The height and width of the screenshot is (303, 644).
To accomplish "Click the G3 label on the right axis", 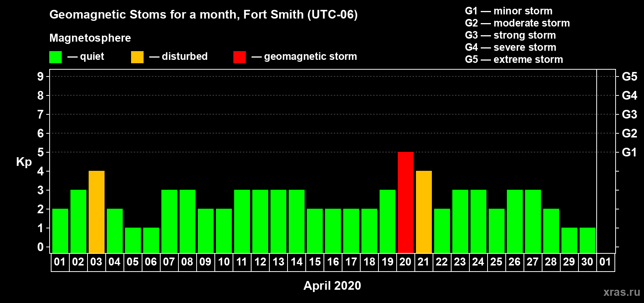I will point(630,114).
